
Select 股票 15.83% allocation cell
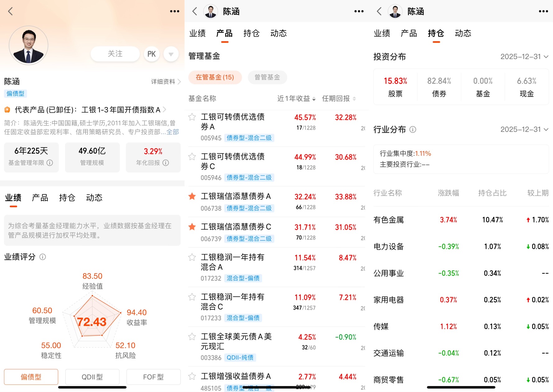[x=395, y=87]
